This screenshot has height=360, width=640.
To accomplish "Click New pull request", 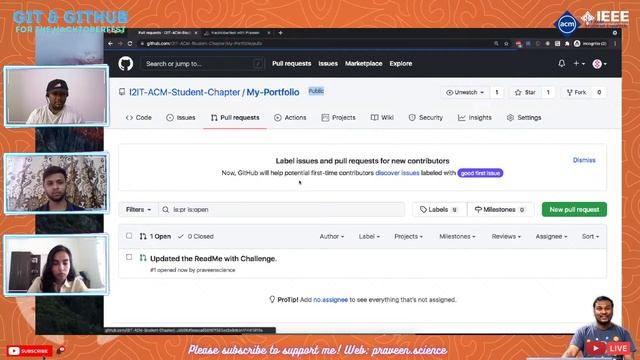I will point(574,209).
